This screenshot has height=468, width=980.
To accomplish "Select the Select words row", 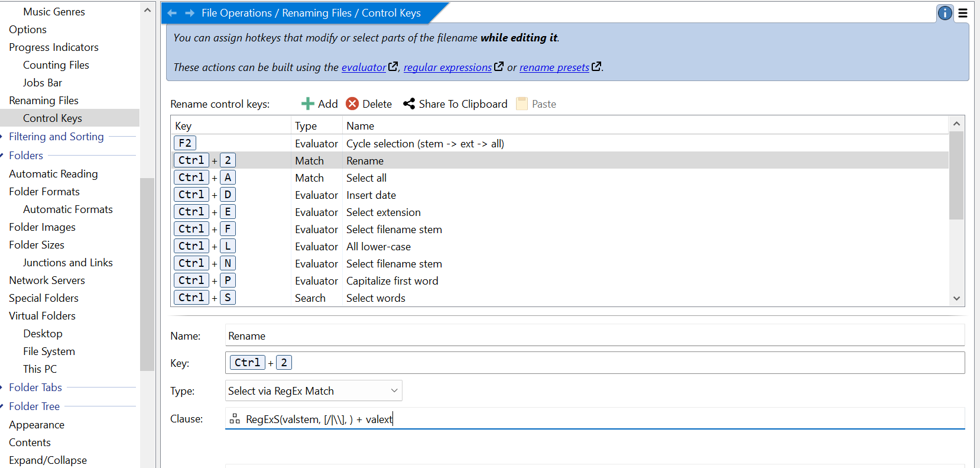I will pos(560,298).
